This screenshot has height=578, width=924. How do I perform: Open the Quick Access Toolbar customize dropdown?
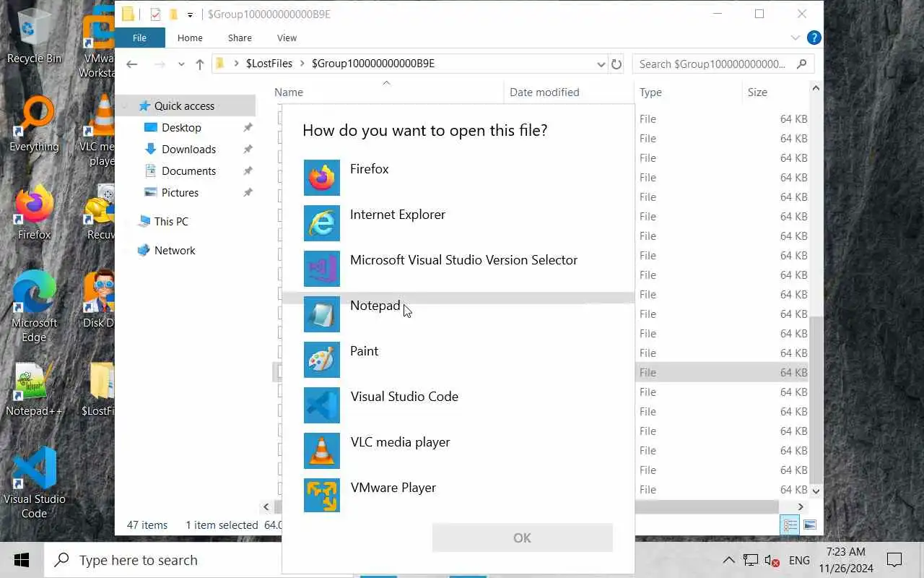pyautogui.click(x=190, y=14)
